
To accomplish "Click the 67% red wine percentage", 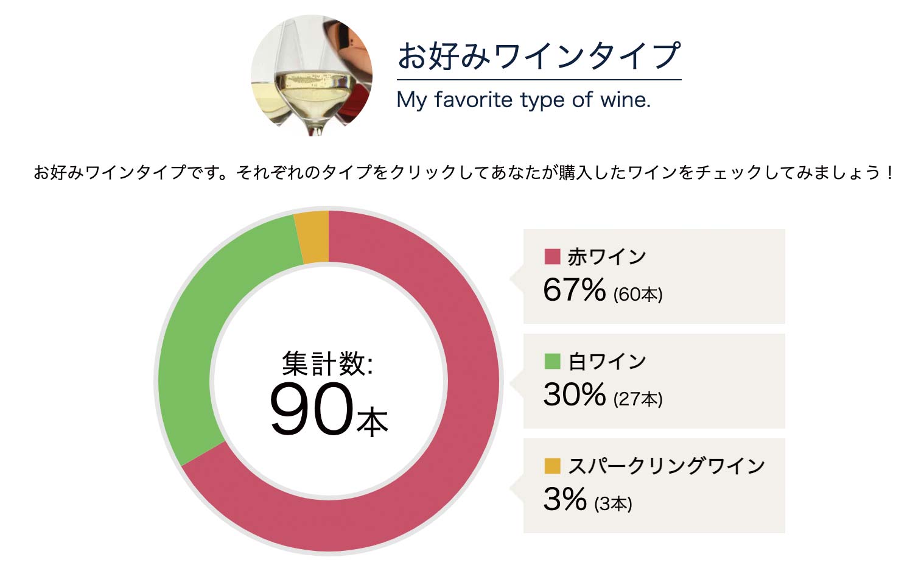I will [x=574, y=290].
